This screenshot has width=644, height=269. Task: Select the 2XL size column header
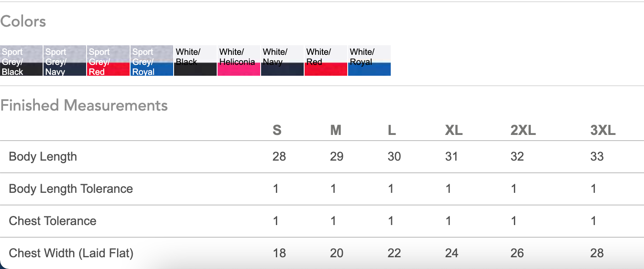523,130
